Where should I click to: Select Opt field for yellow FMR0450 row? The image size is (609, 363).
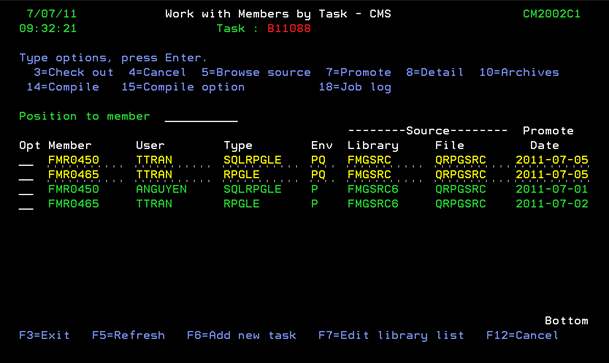tap(26, 160)
